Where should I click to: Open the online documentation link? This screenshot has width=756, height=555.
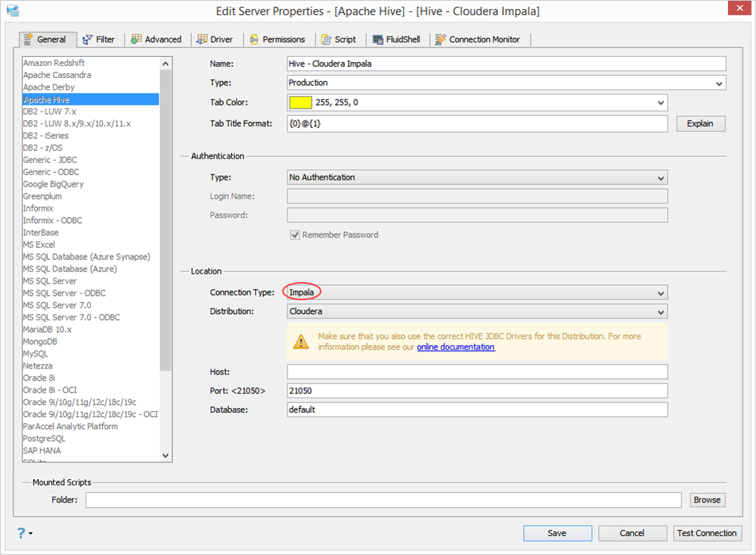click(x=456, y=346)
